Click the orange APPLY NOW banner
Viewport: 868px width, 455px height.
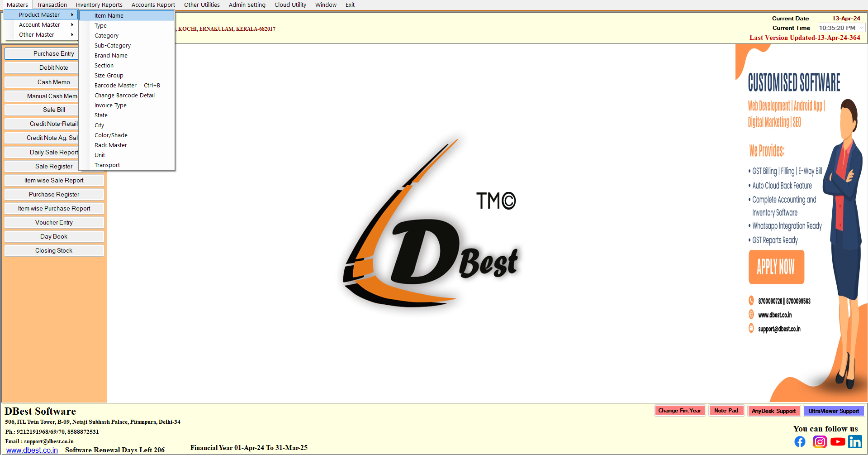776,267
